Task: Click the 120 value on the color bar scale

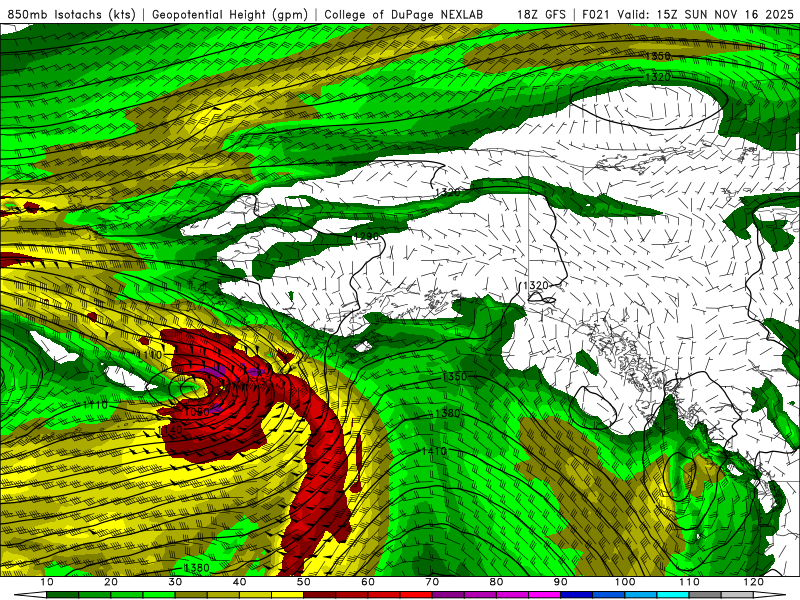Action: point(754,582)
